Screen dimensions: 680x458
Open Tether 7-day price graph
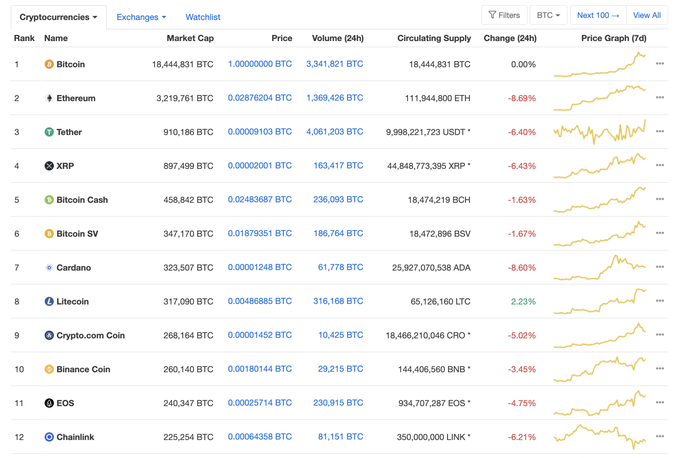pyautogui.click(x=600, y=132)
